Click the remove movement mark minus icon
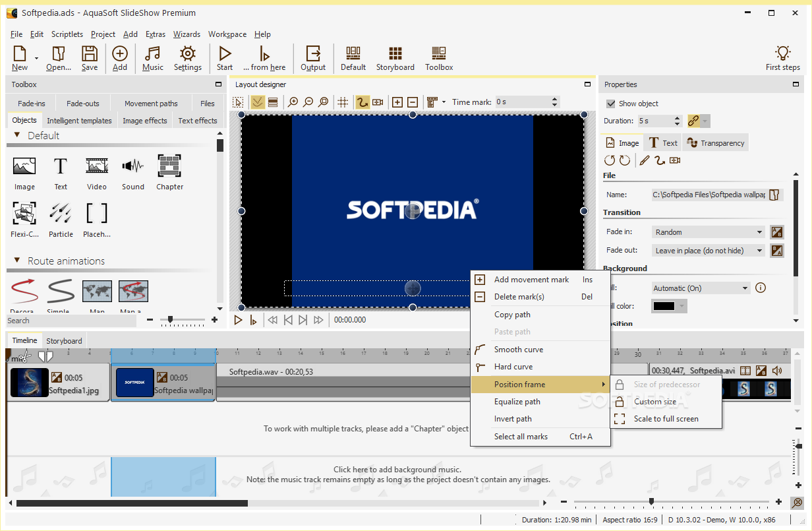Screen dimensions: 812x531 [412, 102]
